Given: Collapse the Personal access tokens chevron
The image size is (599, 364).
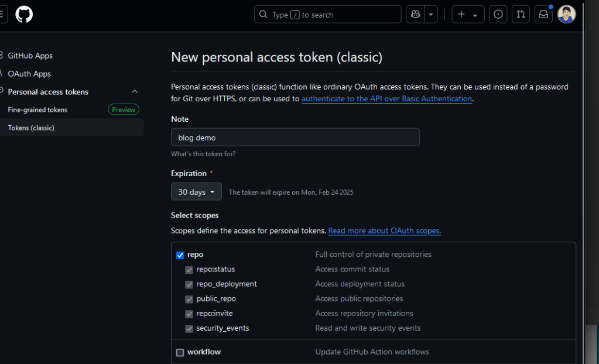Looking at the screenshot, I should point(135,92).
